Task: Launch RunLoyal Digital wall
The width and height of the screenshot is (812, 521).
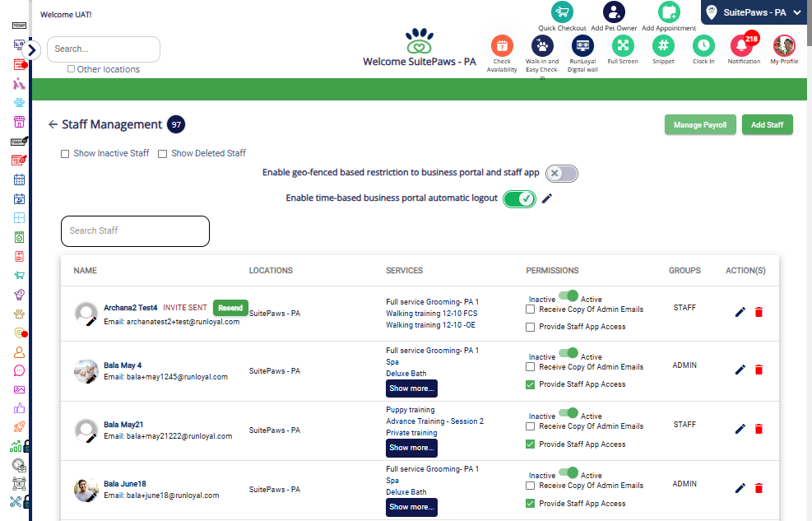Action: [582, 46]
